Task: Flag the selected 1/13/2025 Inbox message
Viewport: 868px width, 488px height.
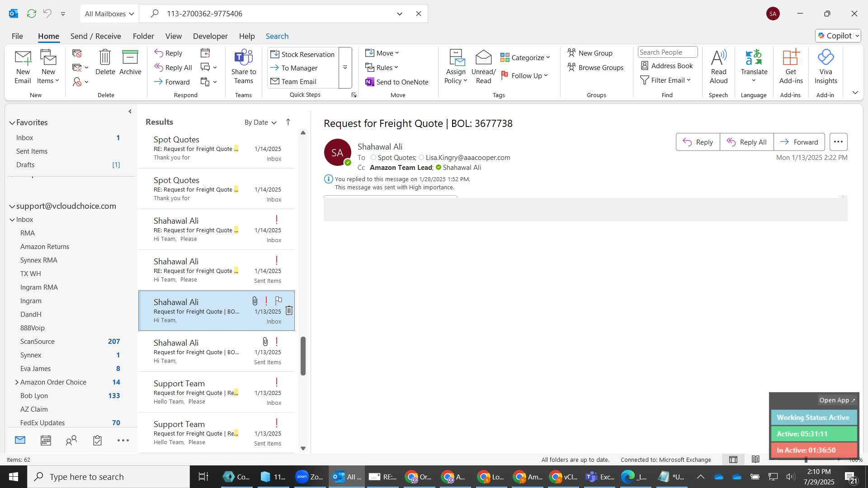Action: coord(278,300)
